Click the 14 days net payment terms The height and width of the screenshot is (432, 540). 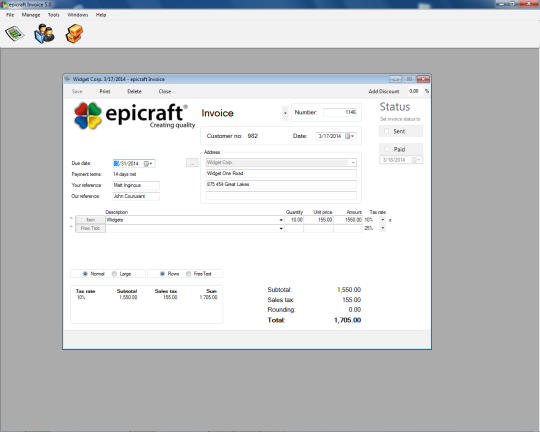(x=125, y=174)
